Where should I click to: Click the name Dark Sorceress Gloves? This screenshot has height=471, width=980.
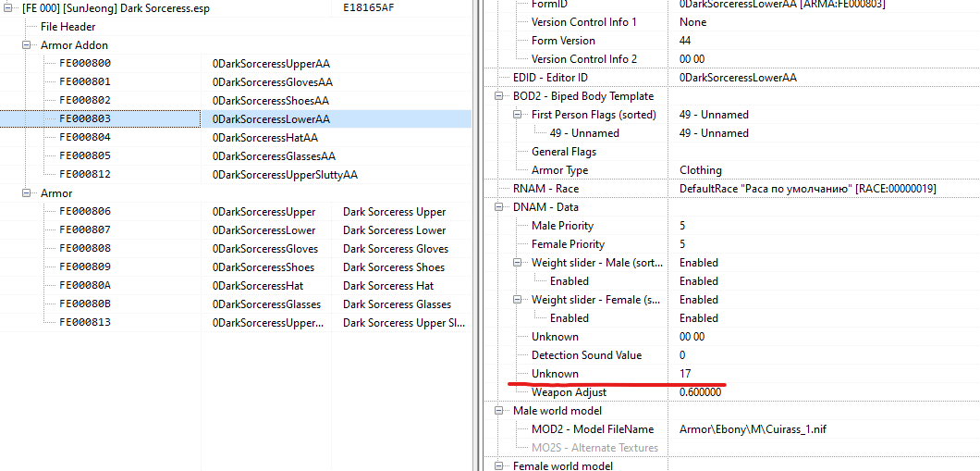pos(396,248)
